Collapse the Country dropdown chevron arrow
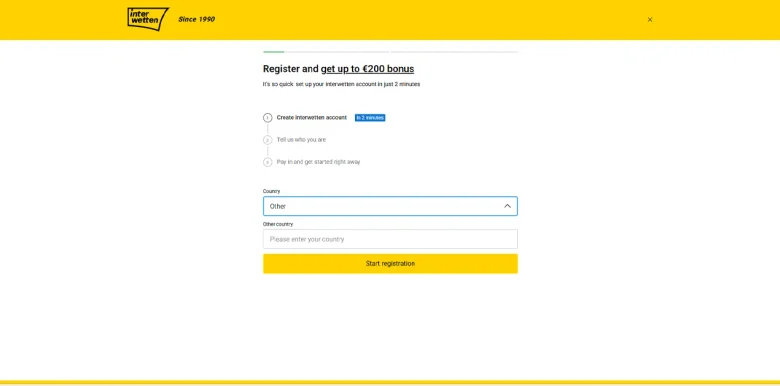 point(507,206)
